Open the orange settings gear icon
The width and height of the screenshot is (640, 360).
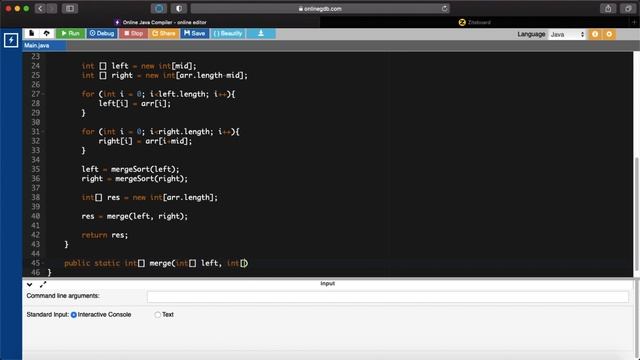pyautogui.click(x=609, y=34)
